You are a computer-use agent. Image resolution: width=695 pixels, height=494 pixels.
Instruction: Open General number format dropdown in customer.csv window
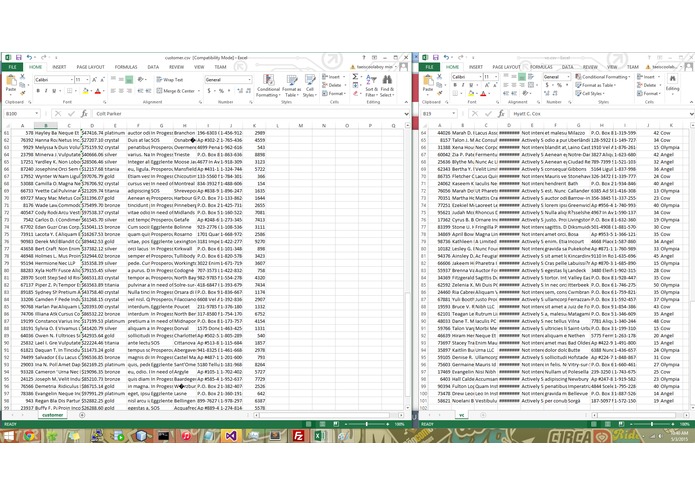250,80
